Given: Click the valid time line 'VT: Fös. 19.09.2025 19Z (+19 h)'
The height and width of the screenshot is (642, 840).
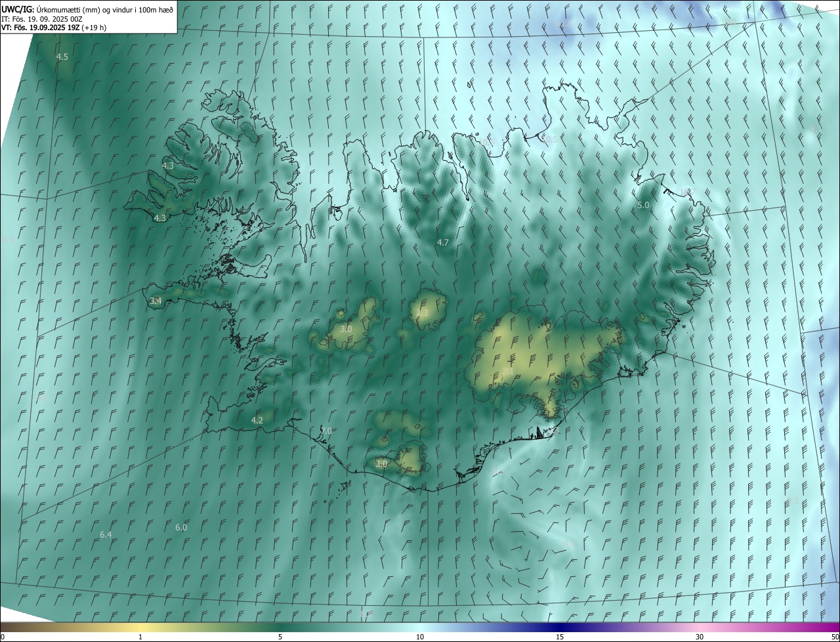Looking at the screenshot, I should (54, 28).
